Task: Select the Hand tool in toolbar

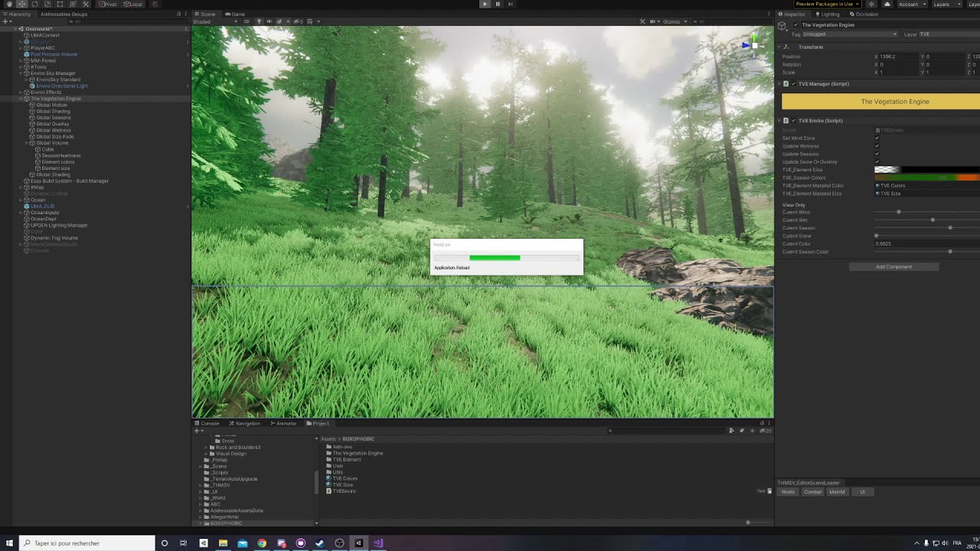Action: click(x=9, y=4)
